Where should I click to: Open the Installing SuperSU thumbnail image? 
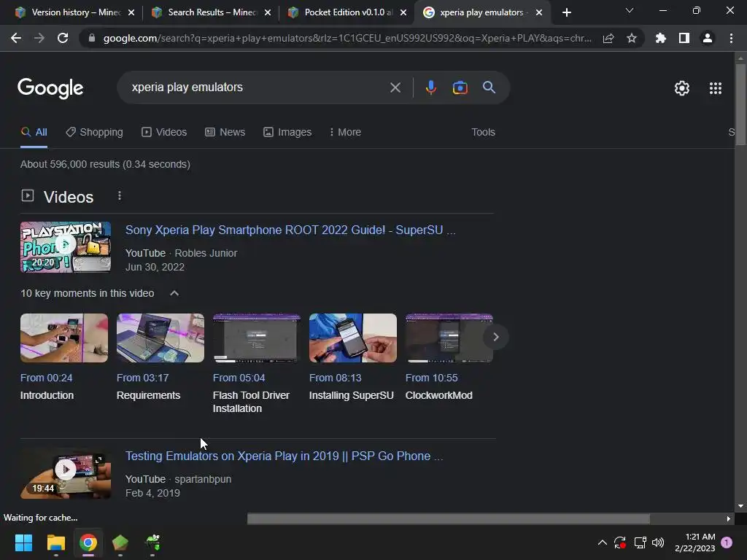click(x=352, y=338)
